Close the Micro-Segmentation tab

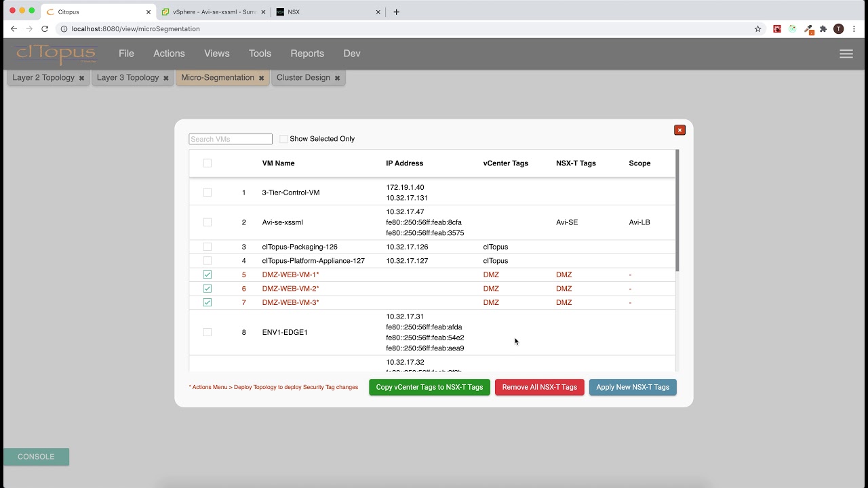[261, 78]
